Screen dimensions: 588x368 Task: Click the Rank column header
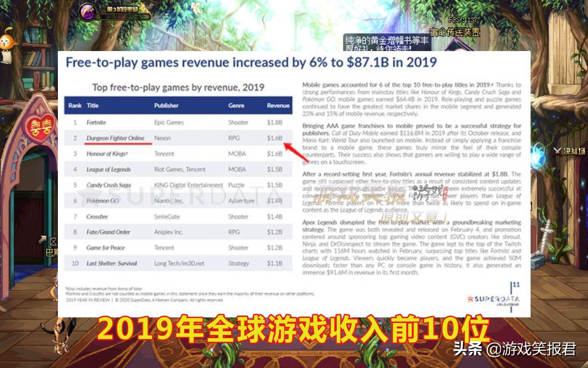click(x=75, y=105)
